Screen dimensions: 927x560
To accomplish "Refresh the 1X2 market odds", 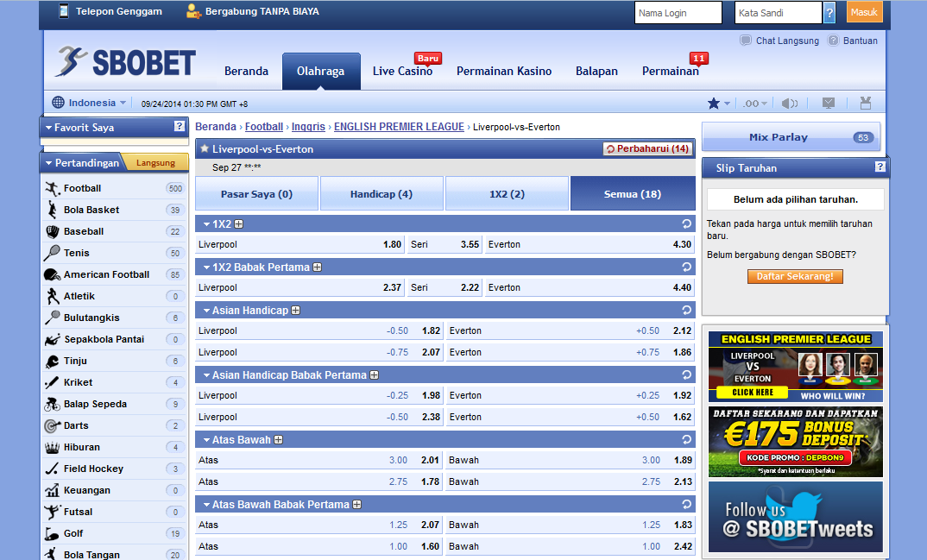I will click(686, 223).
